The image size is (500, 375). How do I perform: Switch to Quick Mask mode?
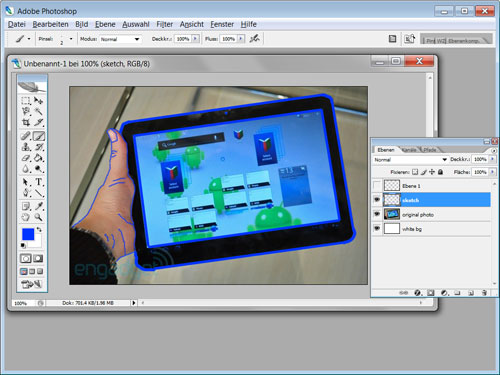pos(38,258)
